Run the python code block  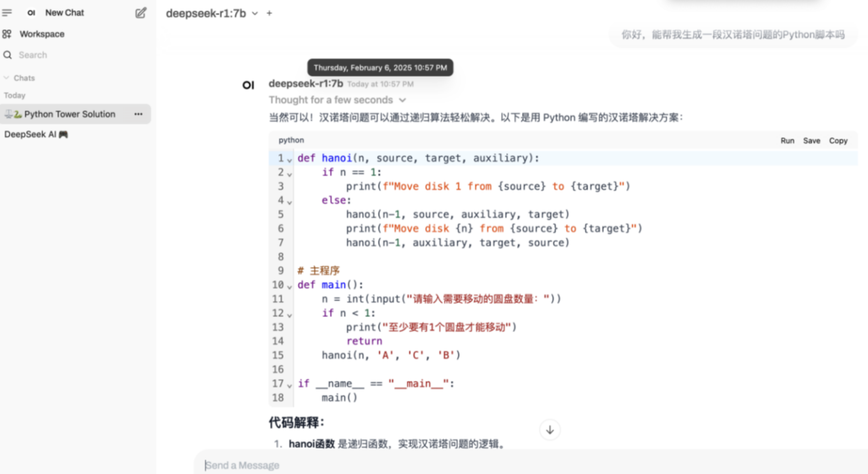pyautogui.click(x=787, y=141)
